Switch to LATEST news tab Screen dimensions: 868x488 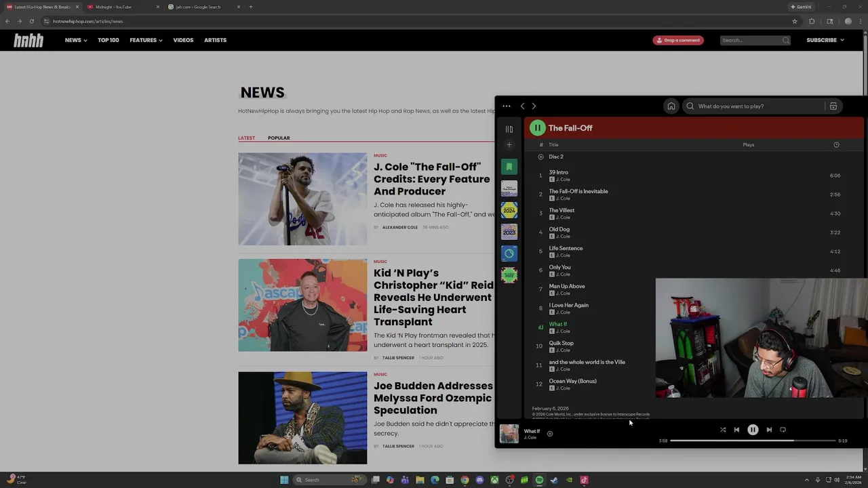[247, 138]
